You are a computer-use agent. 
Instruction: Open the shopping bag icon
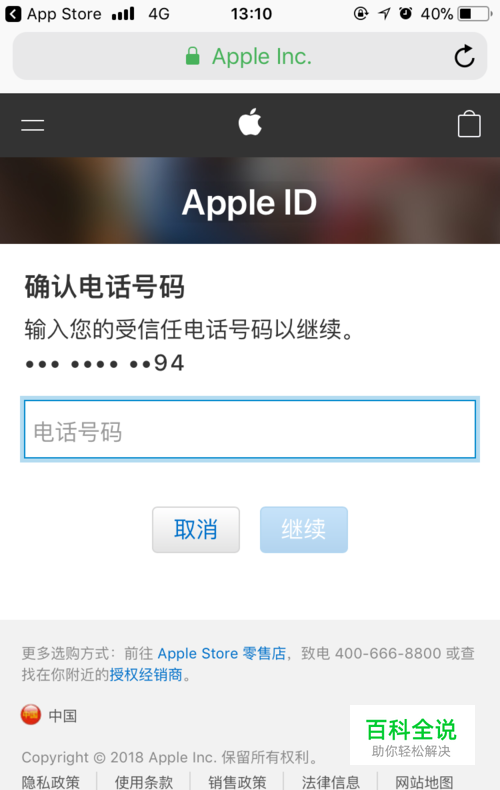[469, 124]
